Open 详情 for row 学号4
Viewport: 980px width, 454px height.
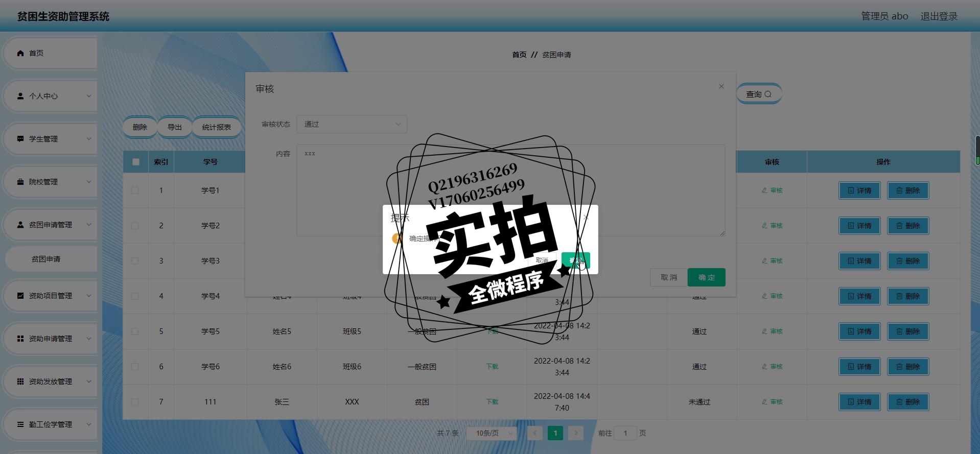click(x=859, y=296)
